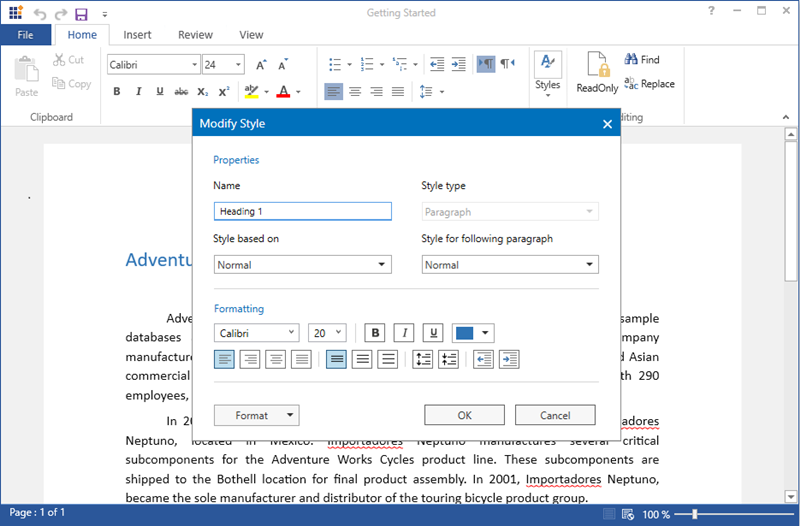The width and height of the screenshot is (800, 526).
Task: Click the text highlight color icon
Action: (x=251, y=91)
